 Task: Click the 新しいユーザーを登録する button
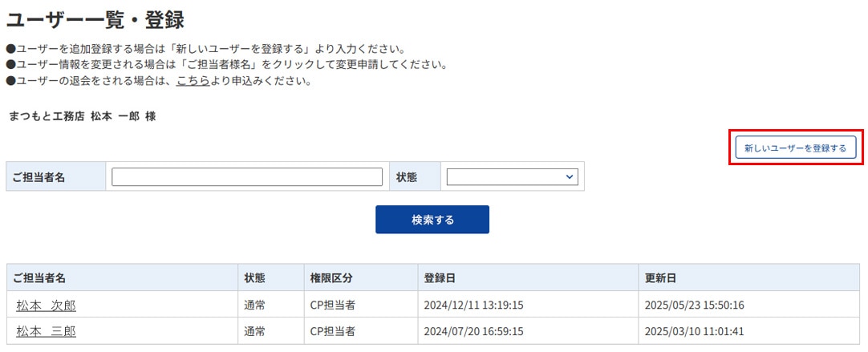[x=795, y=148]
